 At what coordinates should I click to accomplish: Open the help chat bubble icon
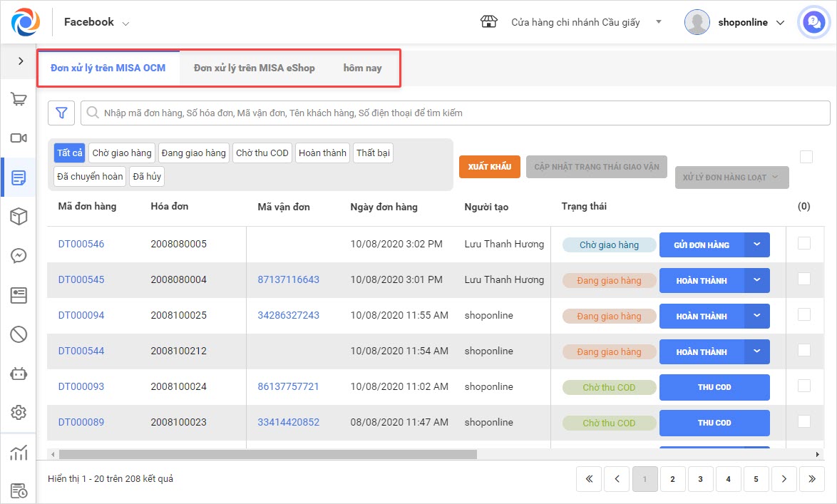[813, 22]
